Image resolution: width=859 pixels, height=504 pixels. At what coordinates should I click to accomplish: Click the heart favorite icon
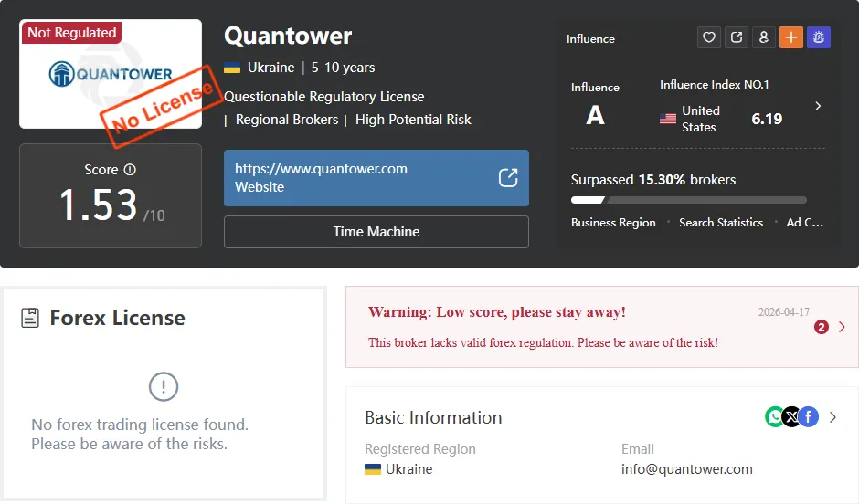pyautogui.click(x=709, y=37)
